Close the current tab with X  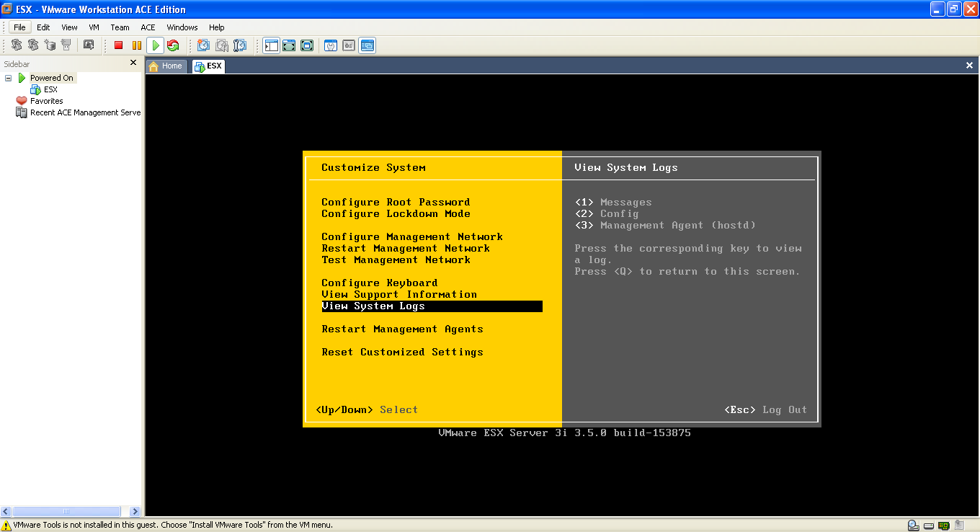click(x=969, y=66)
